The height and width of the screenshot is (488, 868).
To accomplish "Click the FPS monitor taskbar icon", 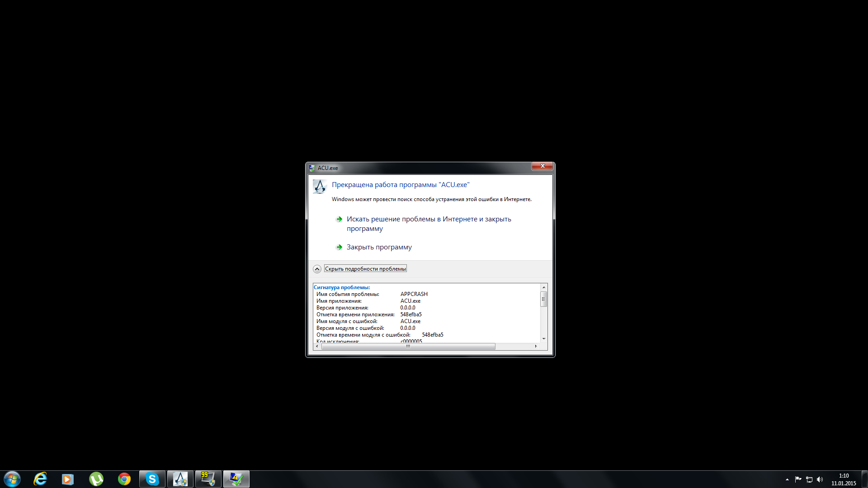I will point(208,479).
